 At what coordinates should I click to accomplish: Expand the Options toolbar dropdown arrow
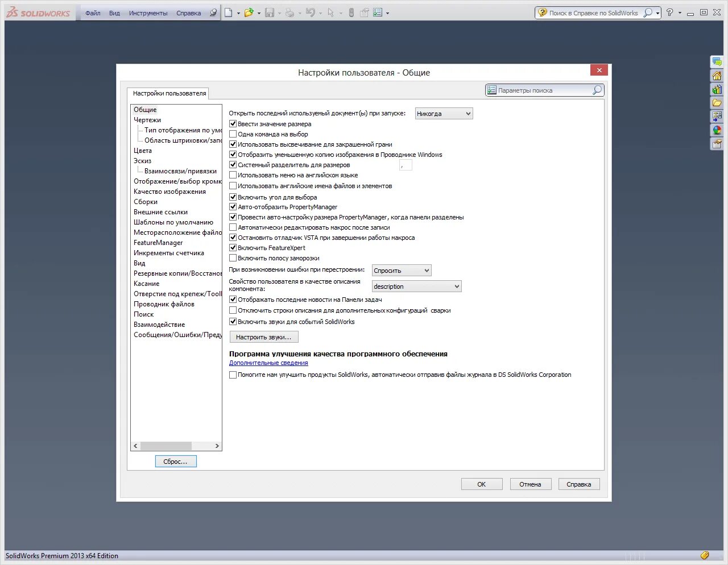(387, 13)
